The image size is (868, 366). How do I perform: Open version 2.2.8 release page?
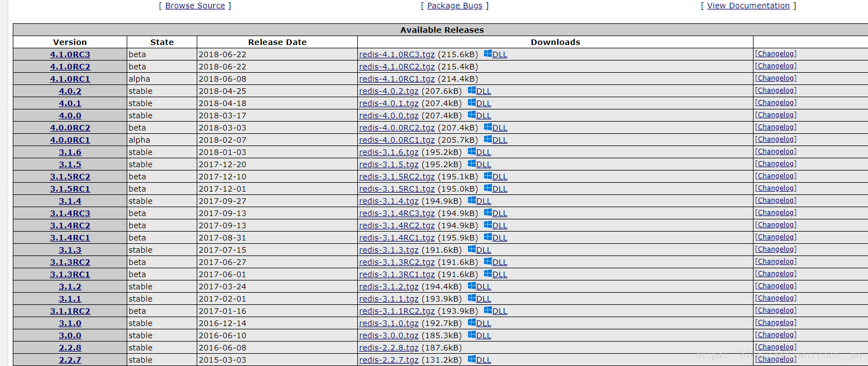[x=70, y=348]
